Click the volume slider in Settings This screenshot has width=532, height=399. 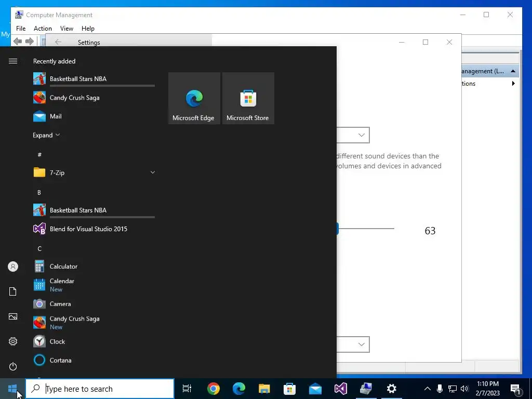point(366,229)
